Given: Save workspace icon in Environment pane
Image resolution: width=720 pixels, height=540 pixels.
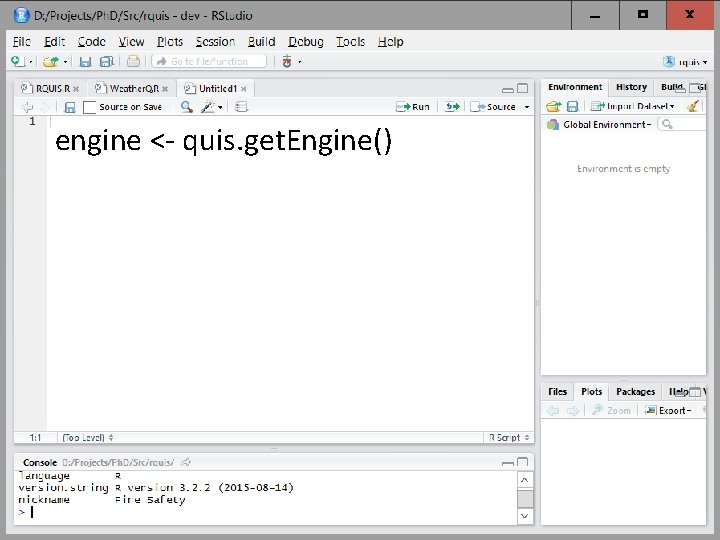Looking at the screenshot, I should pyautogui.click(x=573, y=107).
